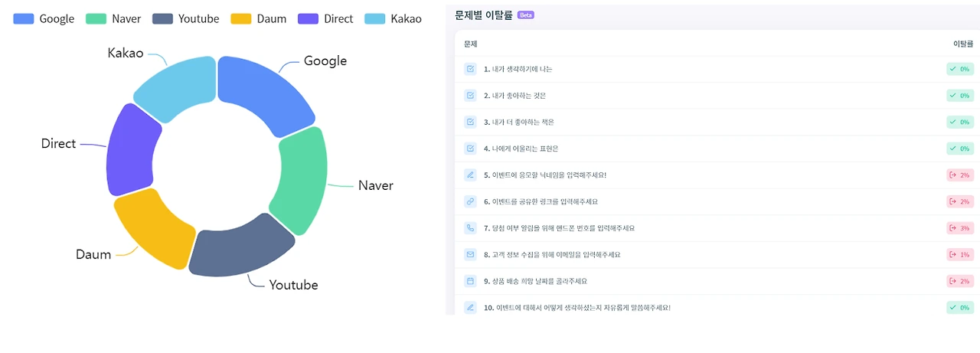Click the 2% drop-off badge for question 9

coord(960,281)
